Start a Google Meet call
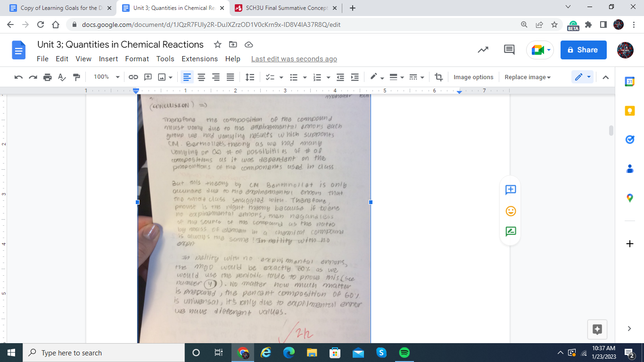This screenshot has height=362, width=644. [540, 50]
